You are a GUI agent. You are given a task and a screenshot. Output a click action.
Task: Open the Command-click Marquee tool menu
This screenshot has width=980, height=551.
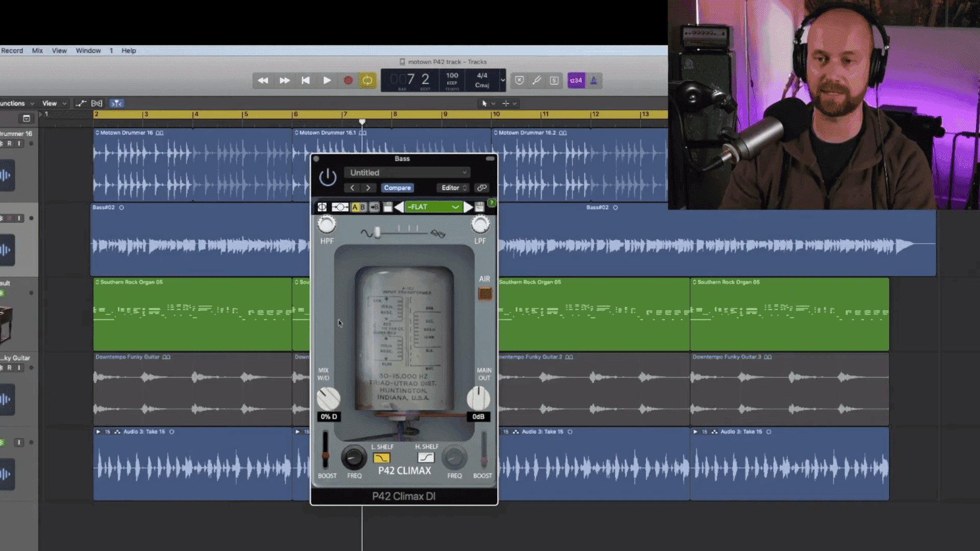pos(509,104)
